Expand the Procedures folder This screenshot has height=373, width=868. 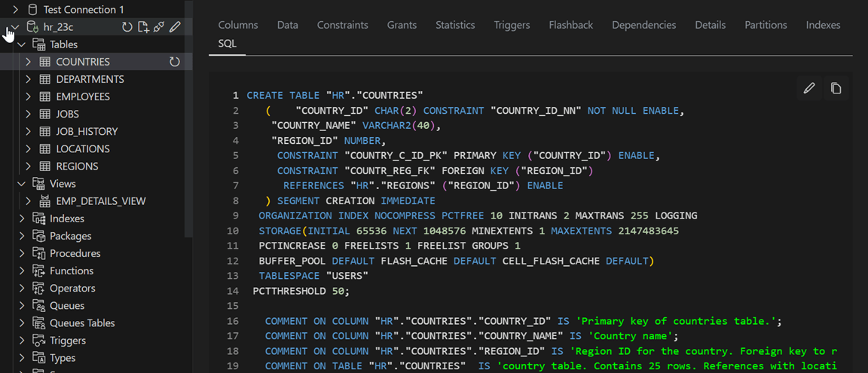tap(21, 253)
